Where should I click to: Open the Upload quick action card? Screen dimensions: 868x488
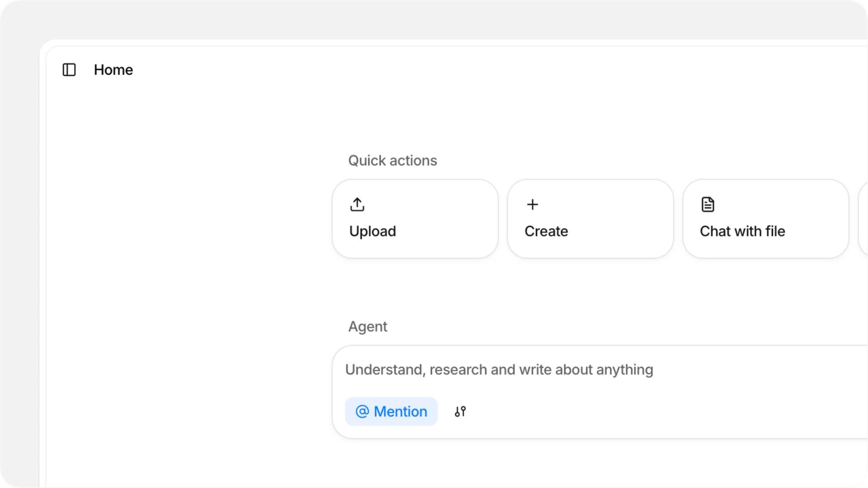415,219
